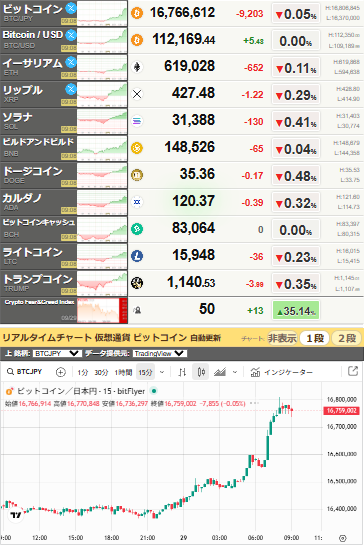Open symbol search magnifier for BTCJPY
364x545 pixels.
(x=10, y=372)
